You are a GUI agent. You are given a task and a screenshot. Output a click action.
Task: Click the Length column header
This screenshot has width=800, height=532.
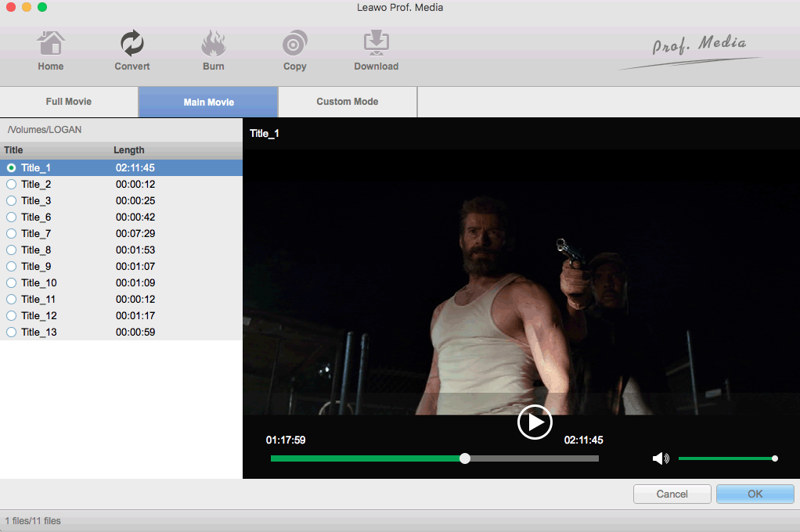point(129,150)
